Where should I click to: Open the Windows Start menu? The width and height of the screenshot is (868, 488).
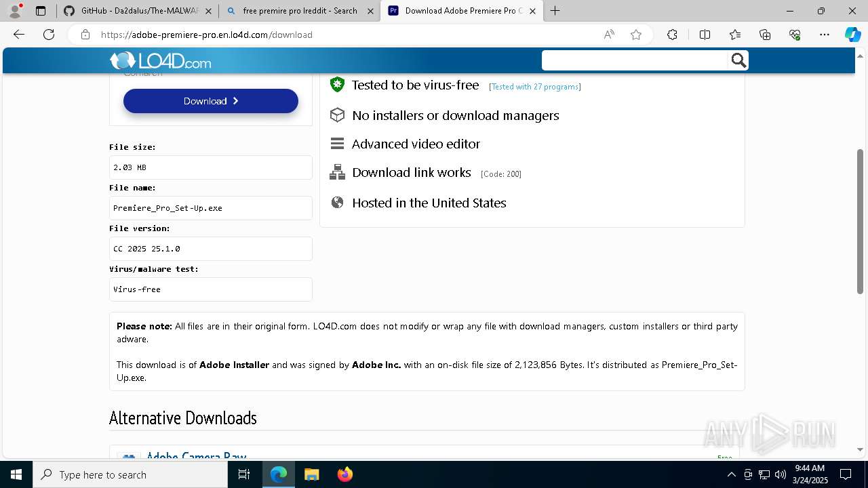pyautogui.click(x=16, y=474)
